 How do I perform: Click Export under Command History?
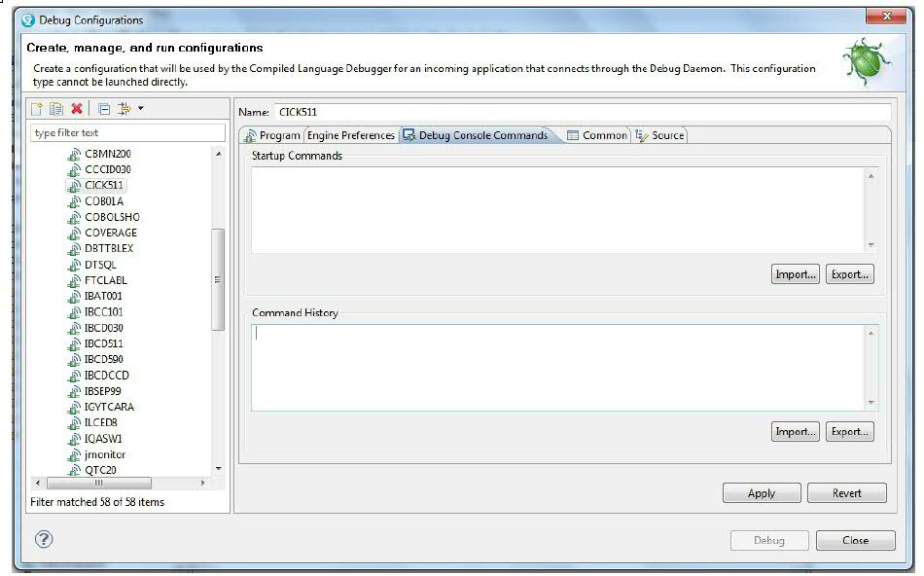point(849,430)
